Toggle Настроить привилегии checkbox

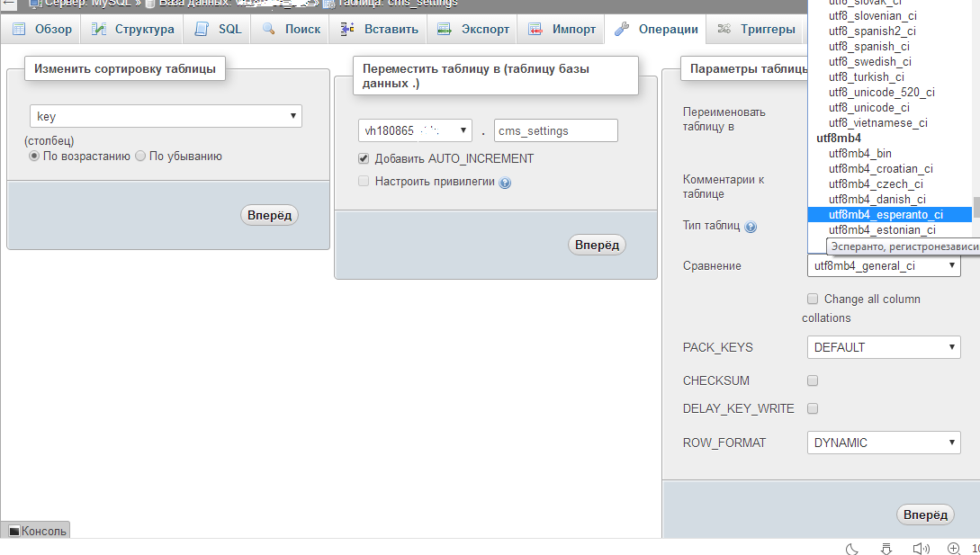(x=364, y=181)
